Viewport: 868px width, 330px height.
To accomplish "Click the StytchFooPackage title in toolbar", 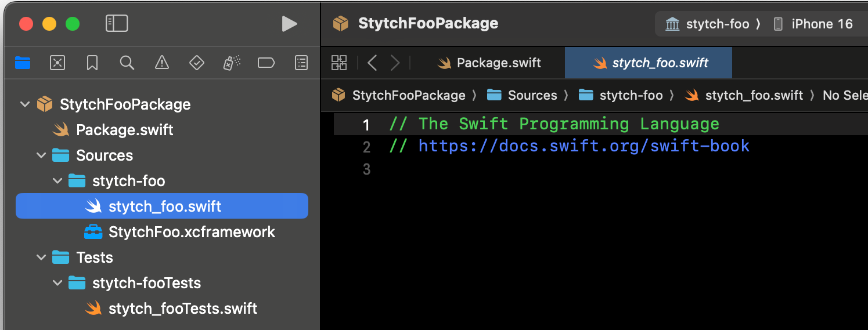I will [x=428, y=24].
